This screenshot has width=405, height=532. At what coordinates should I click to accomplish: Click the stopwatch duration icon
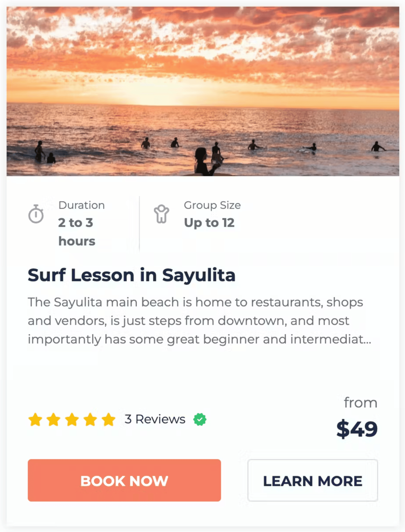tap(36, 214)
